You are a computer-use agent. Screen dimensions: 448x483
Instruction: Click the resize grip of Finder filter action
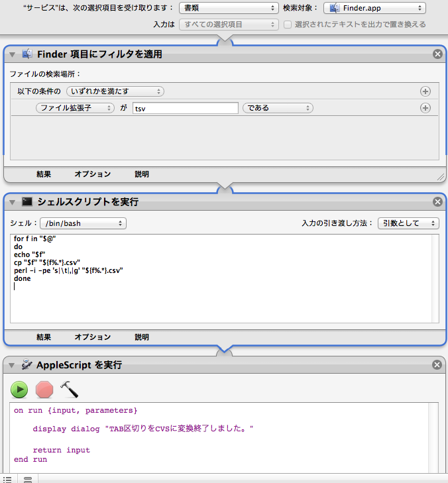point(441,177)
